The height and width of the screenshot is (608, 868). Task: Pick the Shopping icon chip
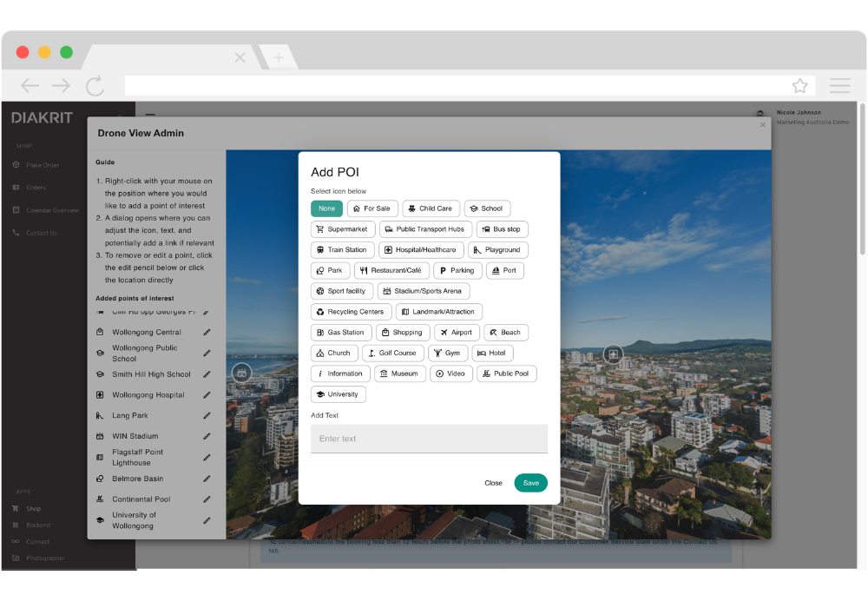(403, 333)
